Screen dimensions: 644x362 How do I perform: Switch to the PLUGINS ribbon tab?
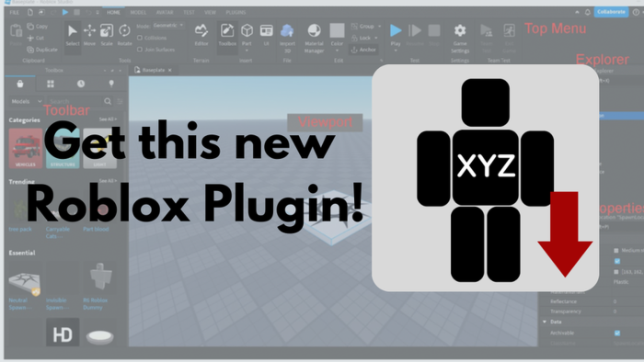pyautogui.click(x=236, y=12)
